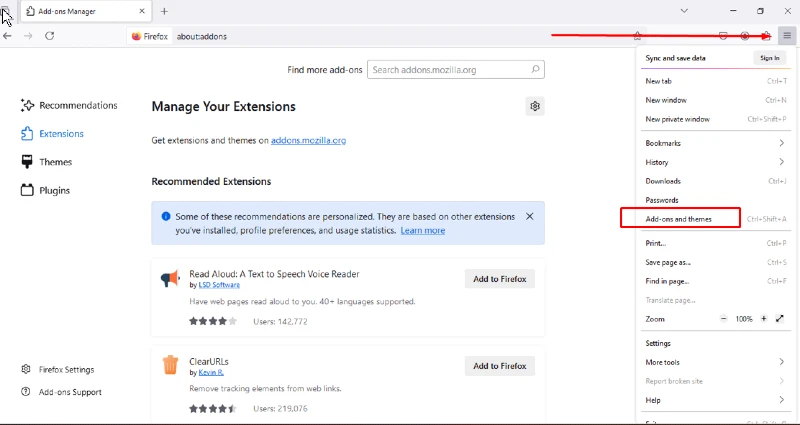
Task: Switch to the Plugins category
Action: click(x=45, y=191)
